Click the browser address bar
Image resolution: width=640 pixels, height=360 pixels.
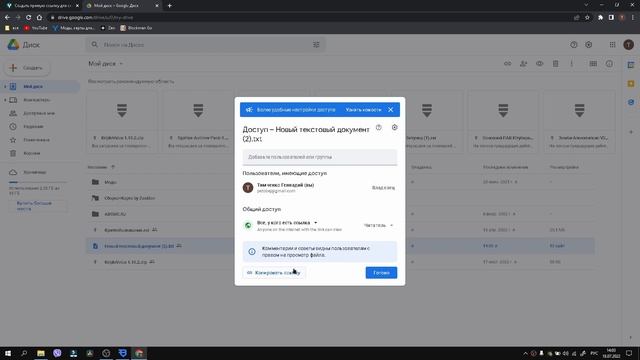pos(310,18)
